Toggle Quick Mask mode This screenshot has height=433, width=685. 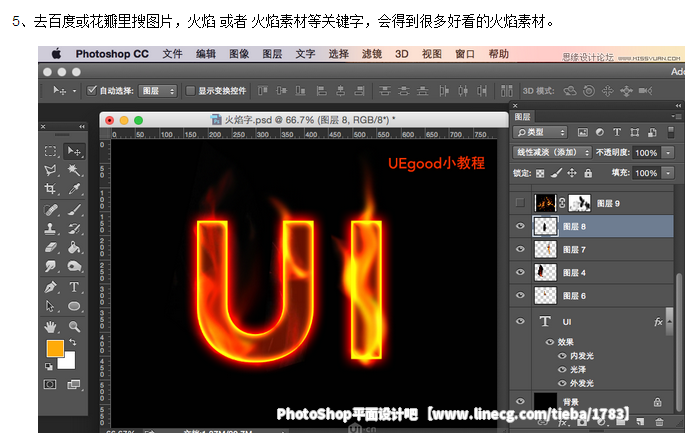[50, 384]
